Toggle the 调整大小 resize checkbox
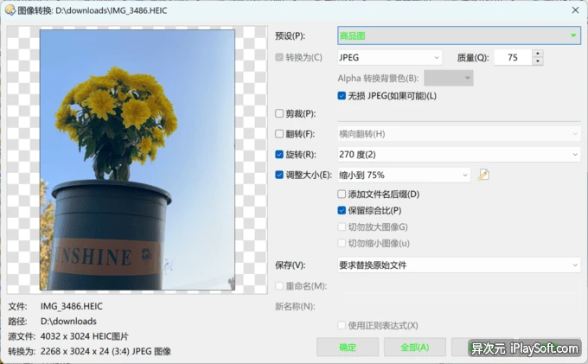 pos(279,176)
